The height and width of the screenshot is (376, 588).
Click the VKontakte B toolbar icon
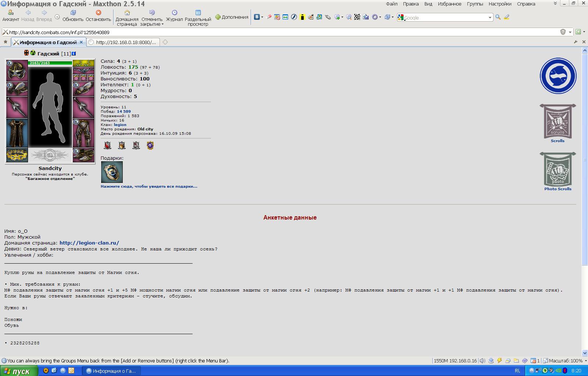coord(257,17)
